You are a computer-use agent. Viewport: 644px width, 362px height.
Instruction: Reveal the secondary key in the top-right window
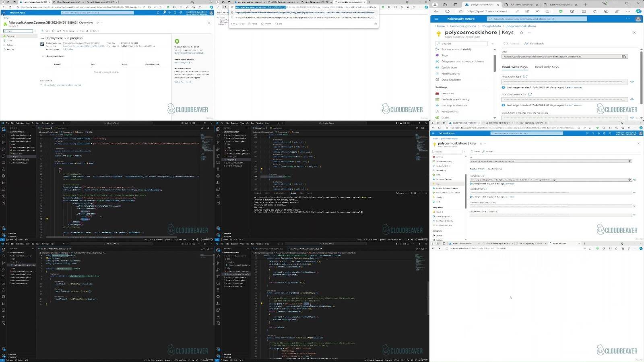coord(632,99)
